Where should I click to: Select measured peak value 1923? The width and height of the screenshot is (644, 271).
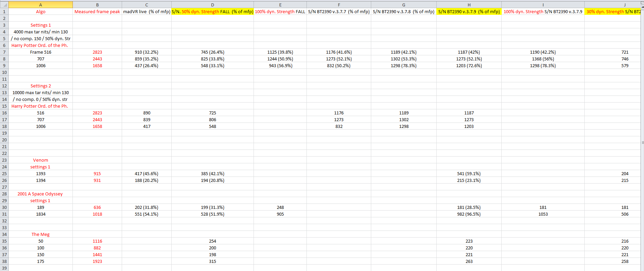click(x=97, y=261)
